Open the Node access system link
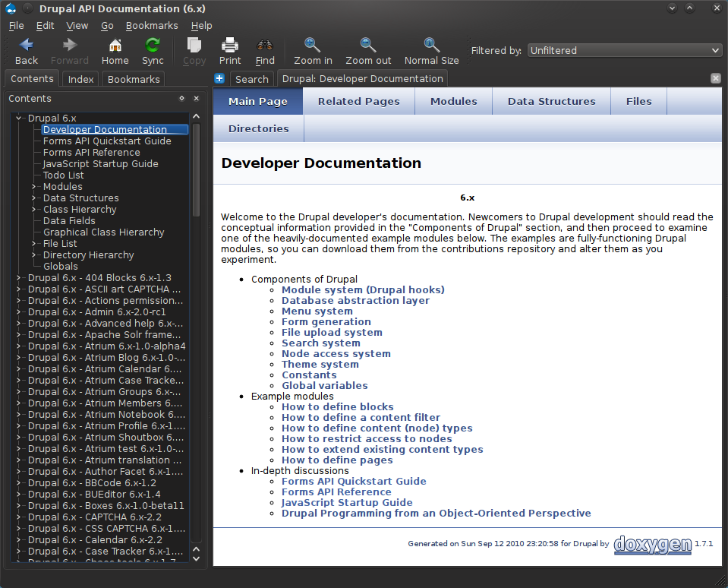The image size is (728, 588). point(336,353)
